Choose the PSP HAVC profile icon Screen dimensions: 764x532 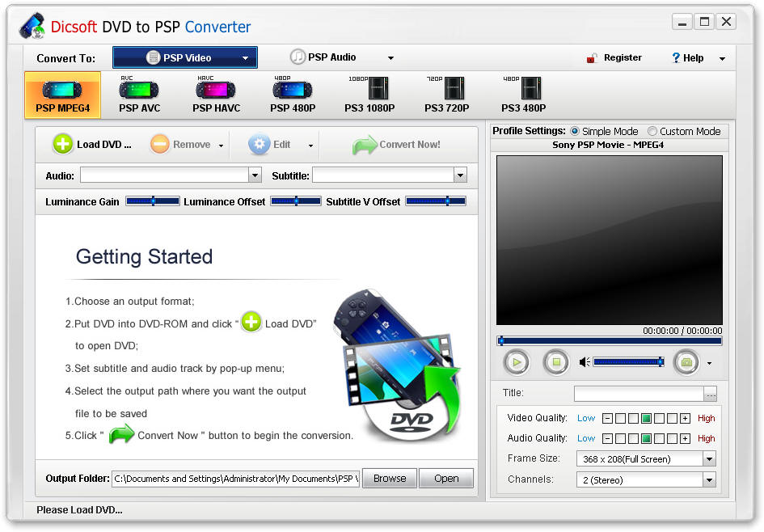tap(216, 95)
